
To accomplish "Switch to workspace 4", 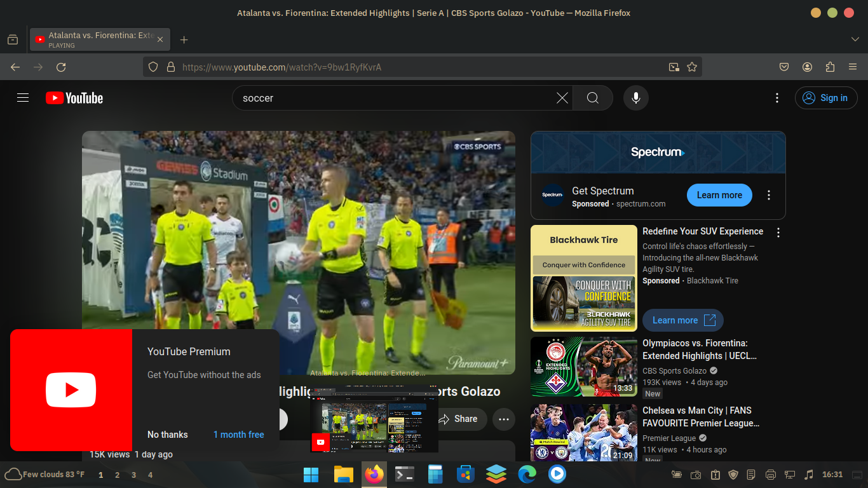I will click(150, 475).
